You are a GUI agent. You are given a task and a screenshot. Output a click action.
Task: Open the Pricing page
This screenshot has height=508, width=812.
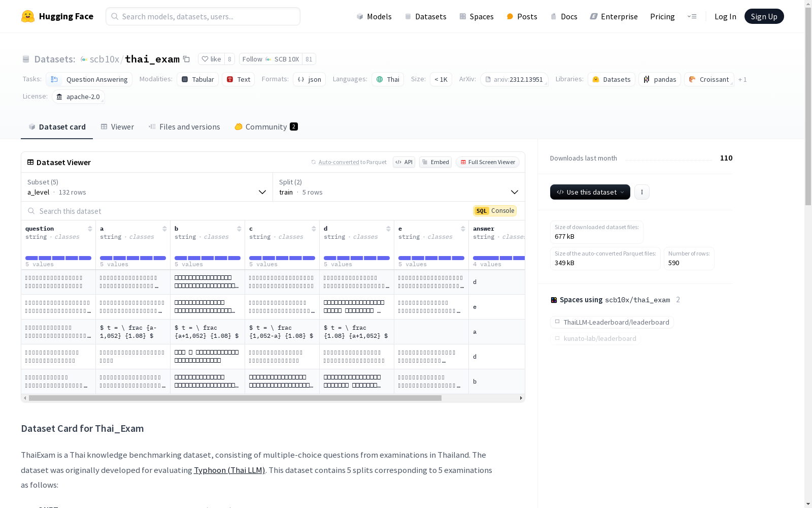pos(662,16)
